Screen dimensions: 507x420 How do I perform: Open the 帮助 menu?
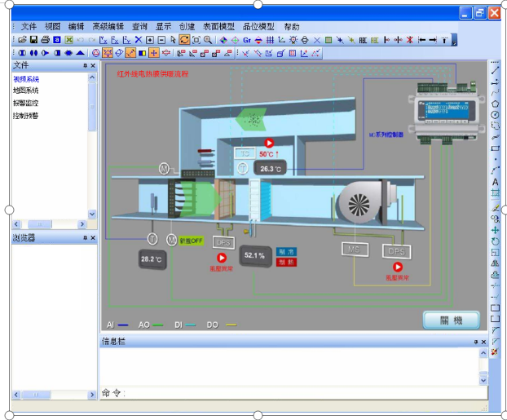(x=291, y=27)
